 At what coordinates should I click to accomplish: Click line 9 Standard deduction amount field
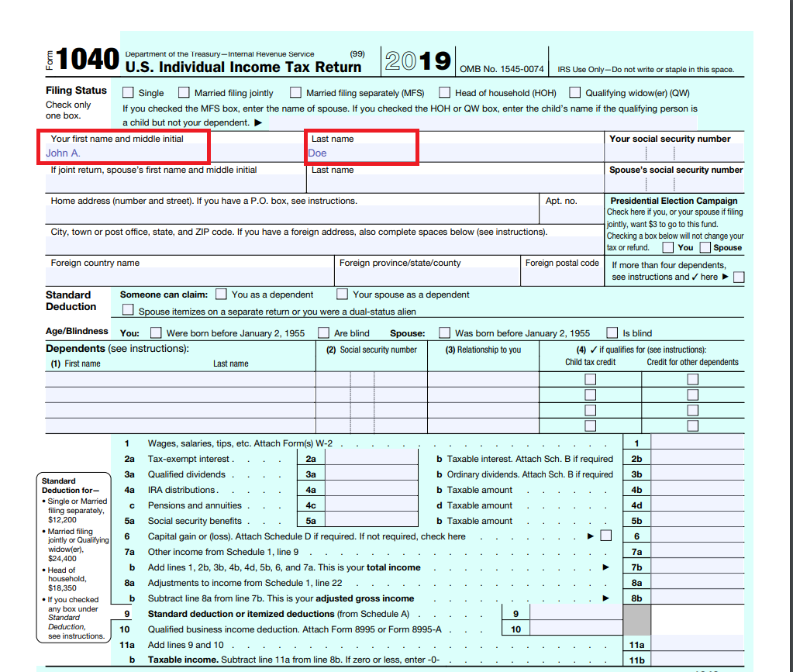[x=576, y=613]
